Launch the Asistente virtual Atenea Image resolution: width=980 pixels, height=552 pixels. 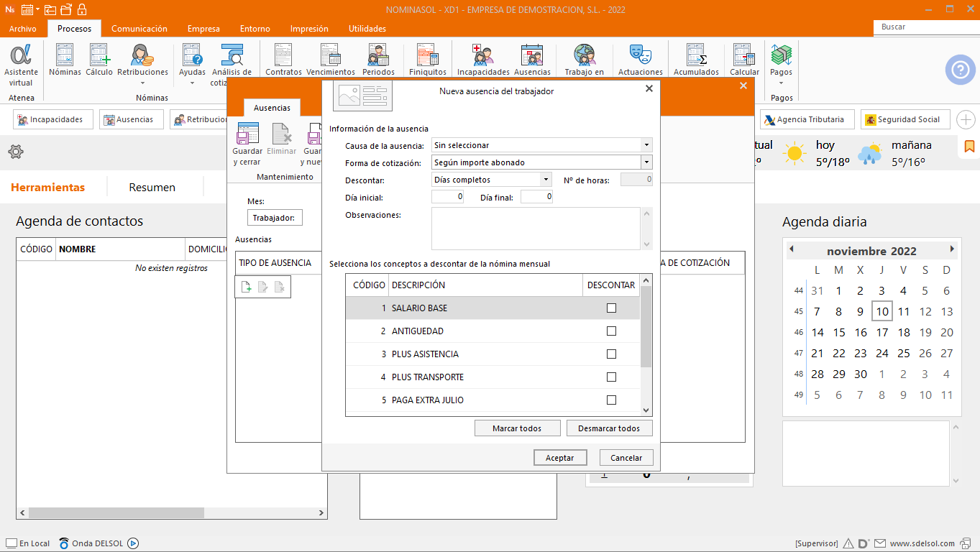(x=21, y=65)
